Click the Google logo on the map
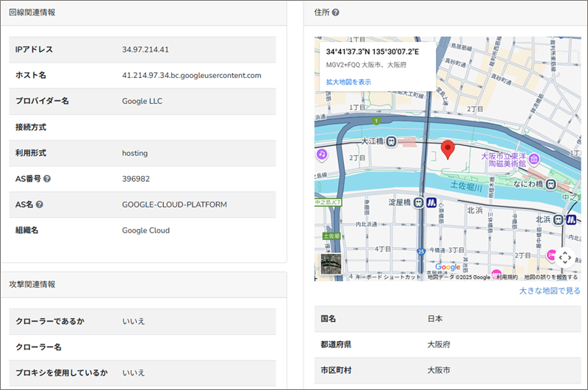Screen dimensions: 588x390 coord(448,266)
